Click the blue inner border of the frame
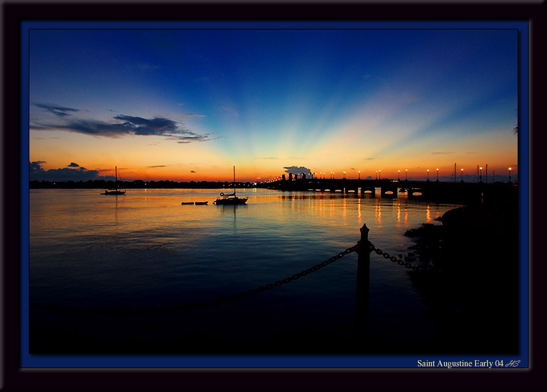Viewport: 547px width, 392px height. pos(25,196)
